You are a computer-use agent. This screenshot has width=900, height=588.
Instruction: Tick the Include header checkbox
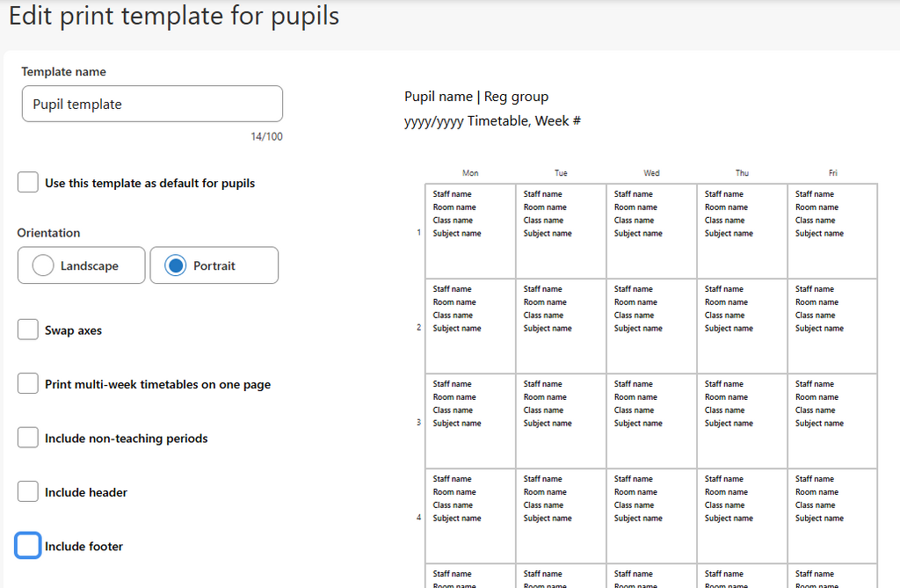(27, 491)
